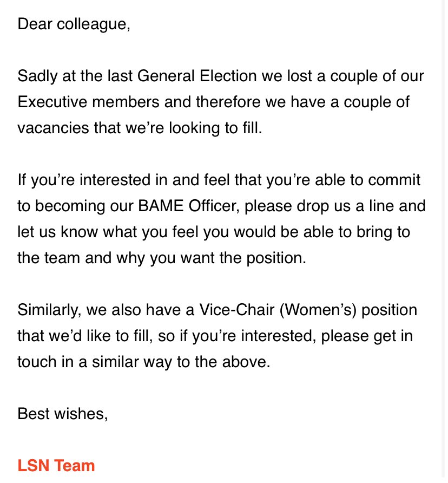Click the text 'Executive members'
The width and height of the screenshot is (448, 483).
tap(88, 102)
